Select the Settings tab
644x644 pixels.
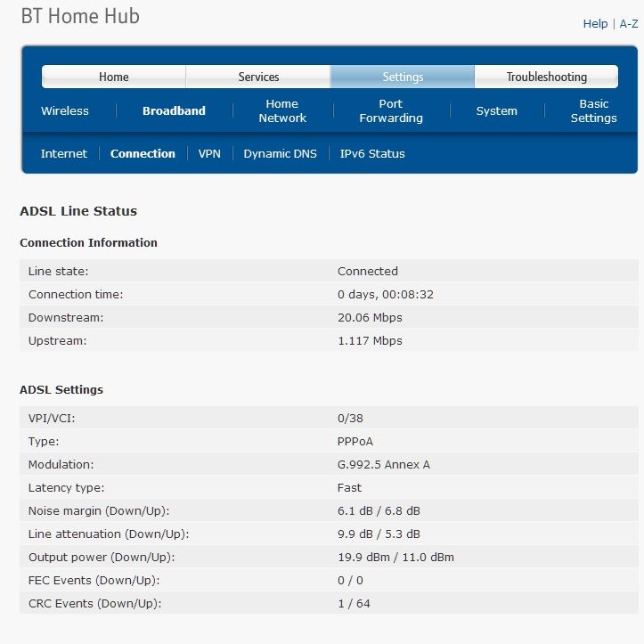403,77
